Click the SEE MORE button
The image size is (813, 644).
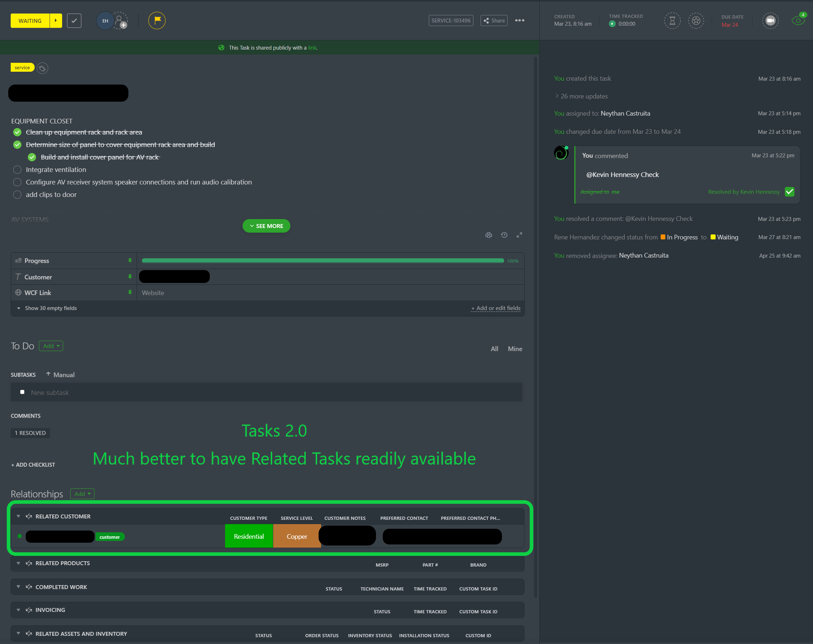266,226
